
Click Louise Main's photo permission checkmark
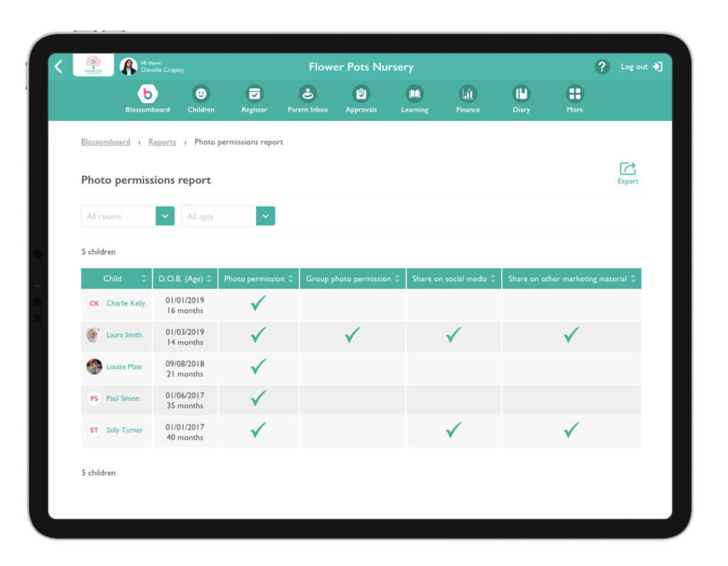pos(258,366)
